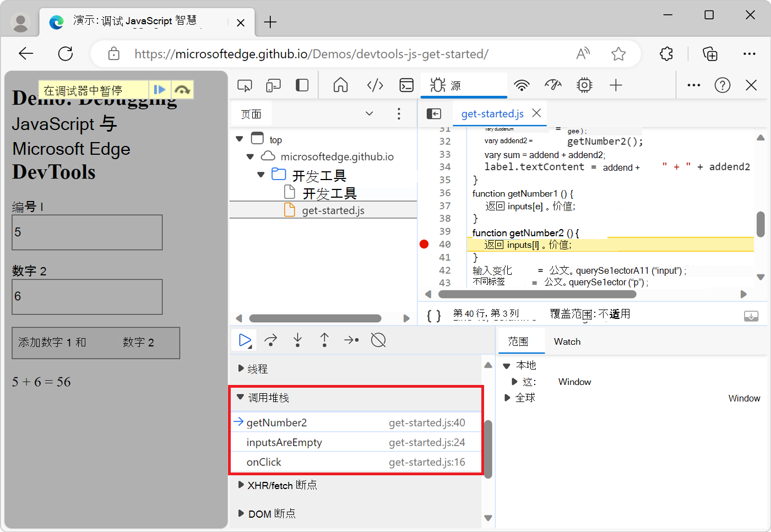Toggle the breakpoint on line 40
The width and height of the screenshot is (771, 532).
pyautogui.click(x=424, y=243)
